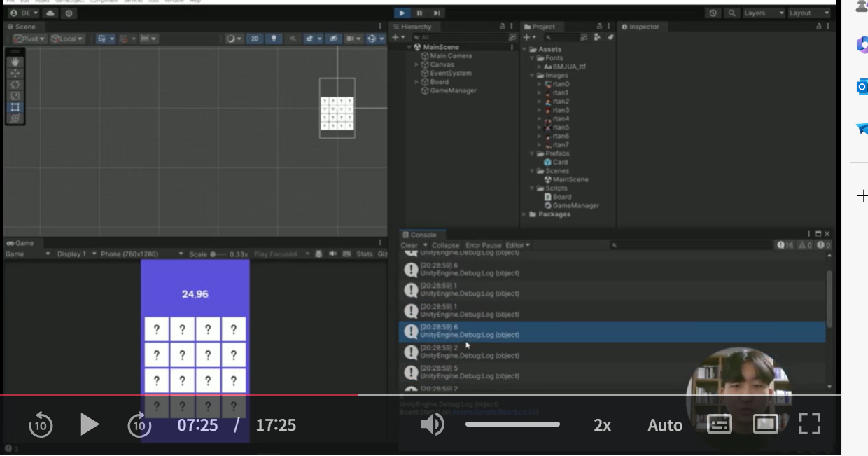Select Card prefab in Project

click(560, 162)
